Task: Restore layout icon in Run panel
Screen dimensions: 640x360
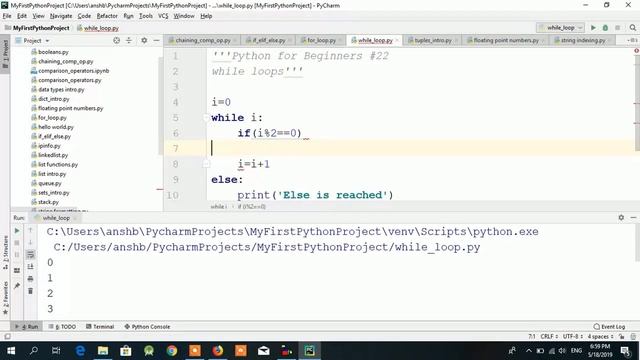Action: click(17, 270)
